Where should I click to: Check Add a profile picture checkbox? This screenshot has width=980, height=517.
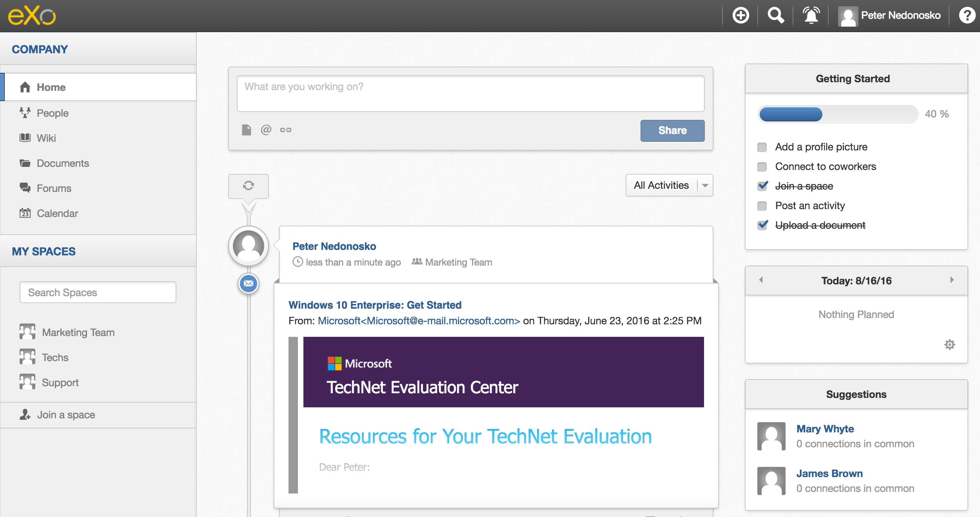[x=762, y=147]
